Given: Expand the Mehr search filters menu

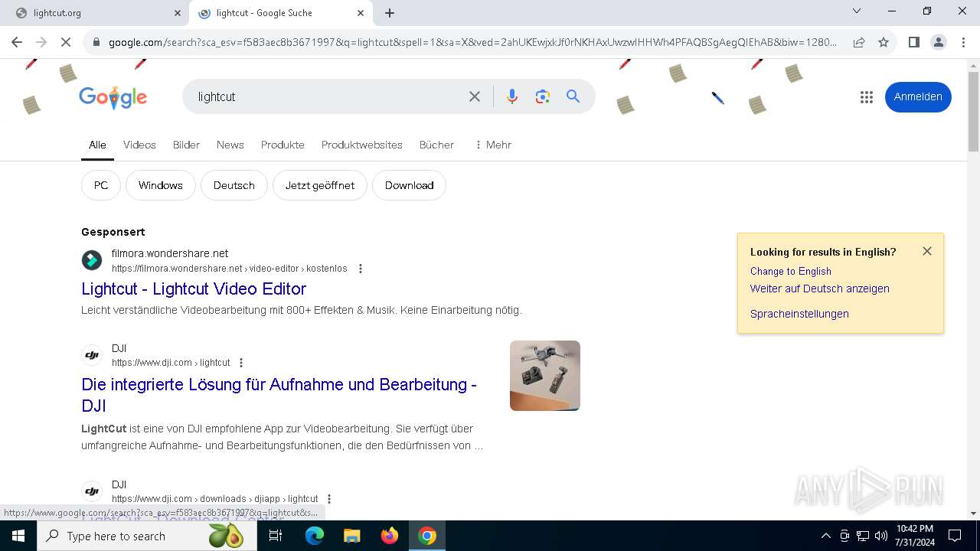Looking at the screenshot, I should [493, 145].
